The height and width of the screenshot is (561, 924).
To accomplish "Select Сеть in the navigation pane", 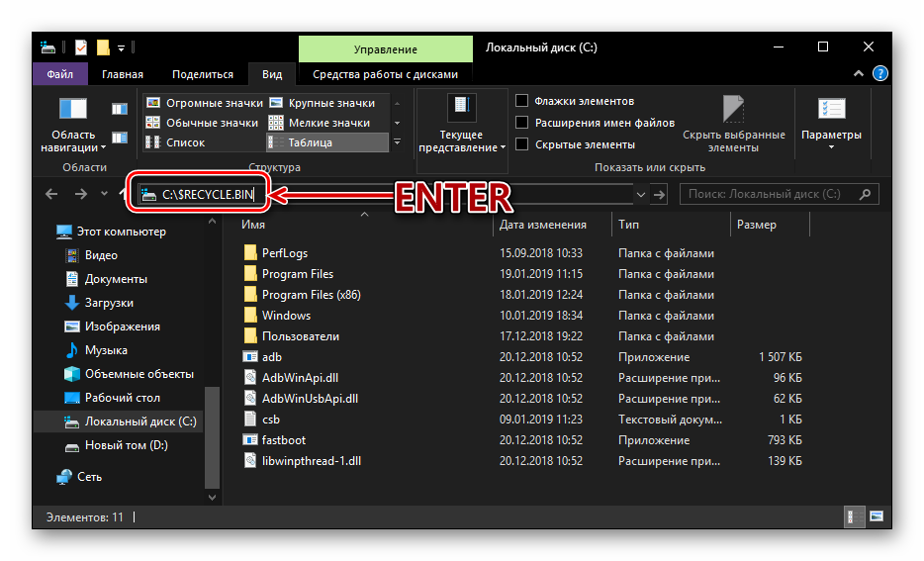I will click(x=79, y=477).
